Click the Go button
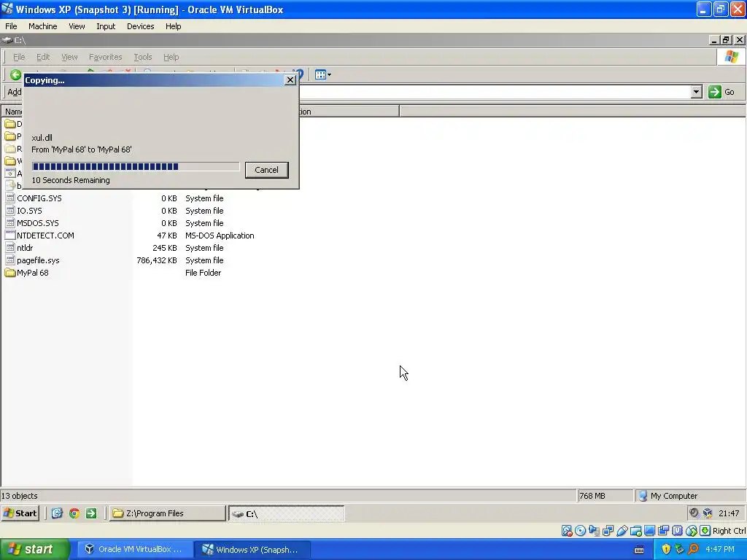The width and height of the screenshot is (747, 560). point(721,92)
